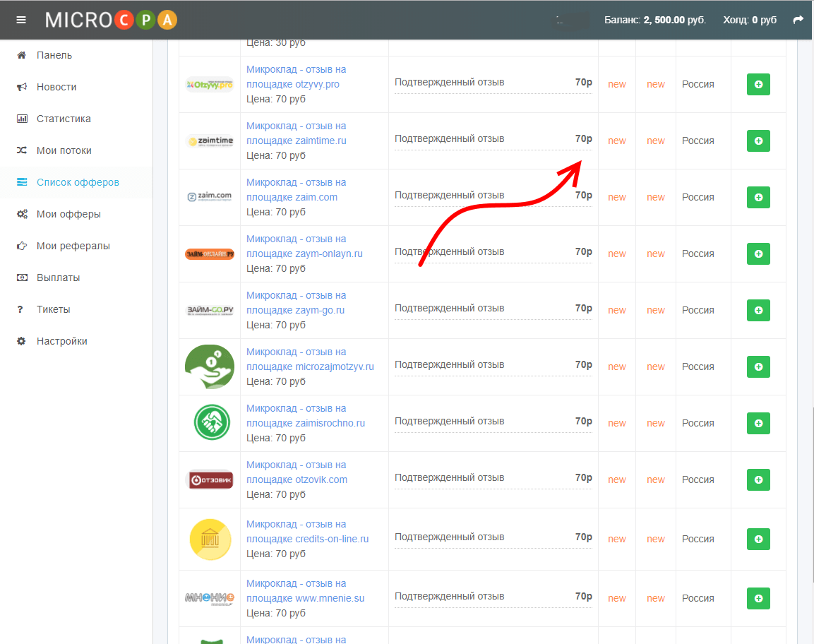Click the shuffle icon beside Мои потоки

pos(21,150)
